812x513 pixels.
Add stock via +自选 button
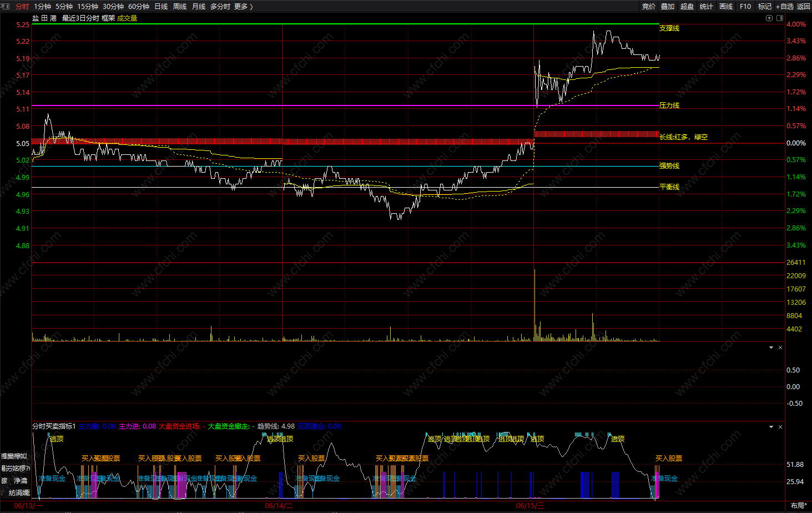pyautogui.click(x=785, y=7)
